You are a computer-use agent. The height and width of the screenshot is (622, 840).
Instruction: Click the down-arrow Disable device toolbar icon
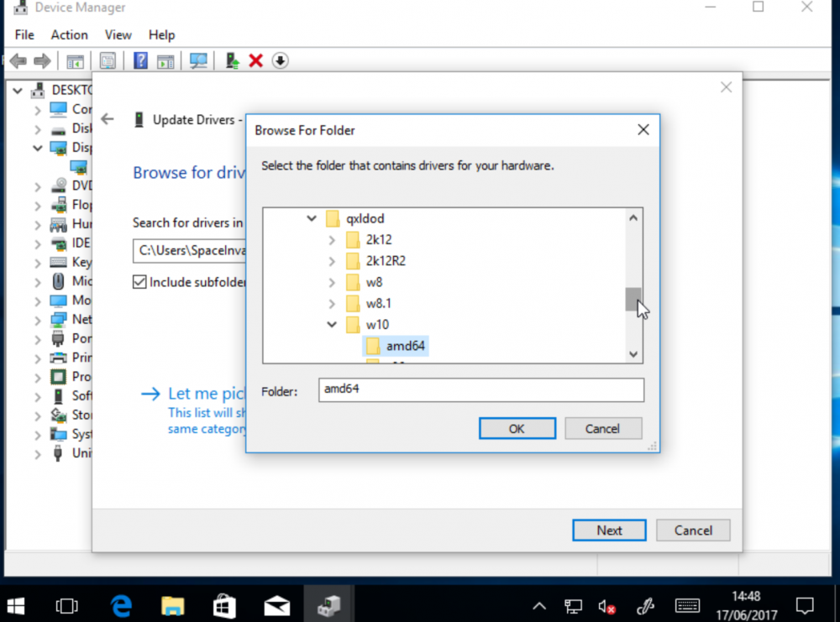pyautogui.click(x=281, y=61)
